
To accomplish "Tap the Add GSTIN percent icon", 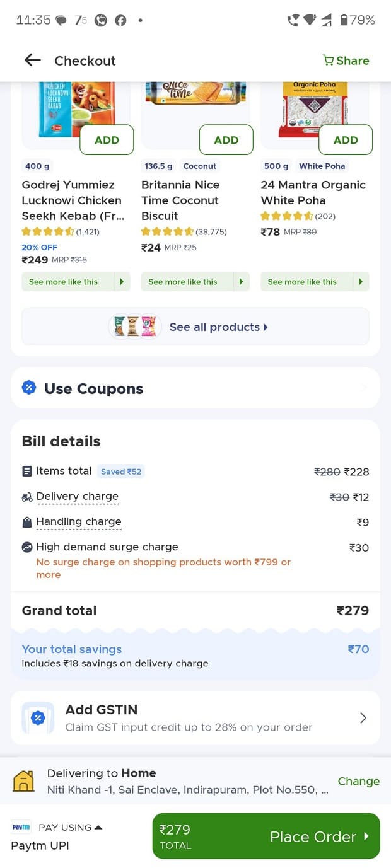I will point(38,718).
